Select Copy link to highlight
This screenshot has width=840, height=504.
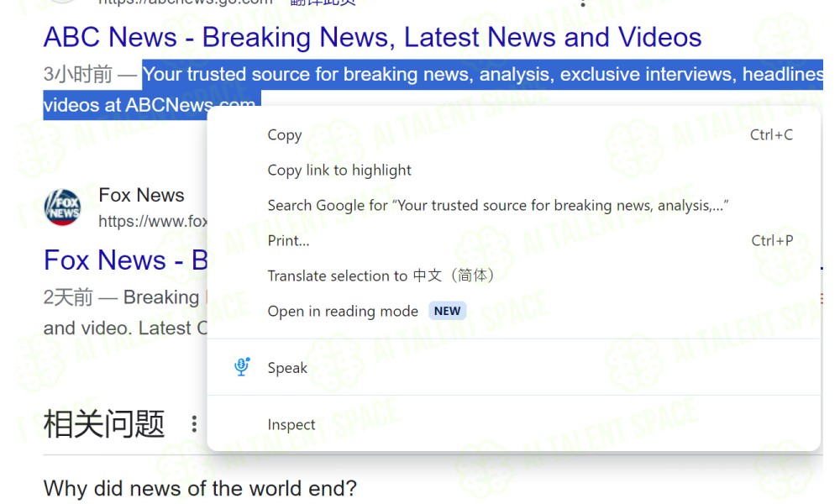[x=513, y=171]
